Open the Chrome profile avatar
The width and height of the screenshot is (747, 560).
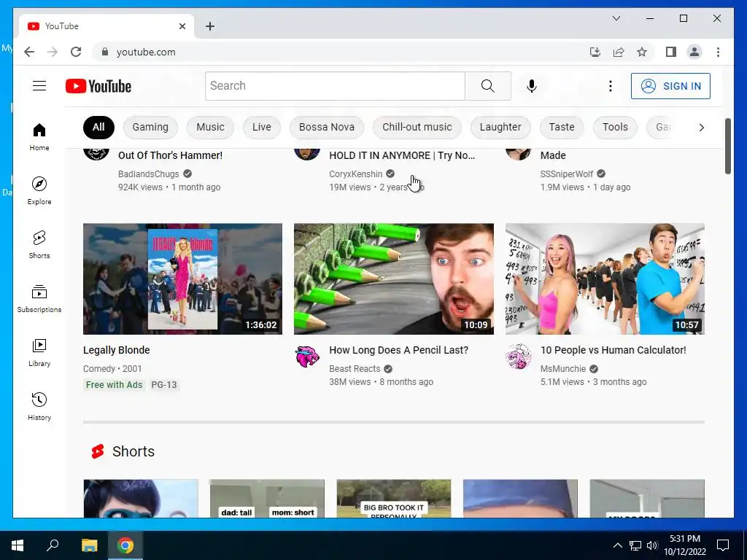[694, 52]
